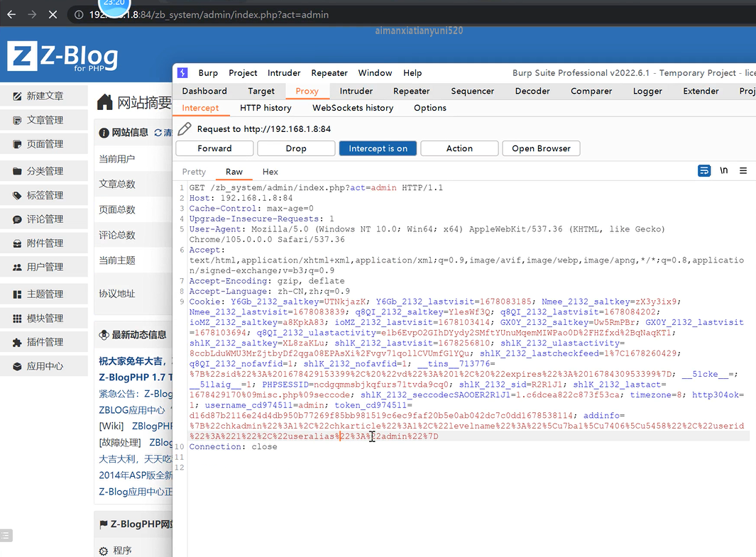Viewport: 756px width, 557px height.
Task: Click the browser address bar URL
Action: [x=209, y=15]
